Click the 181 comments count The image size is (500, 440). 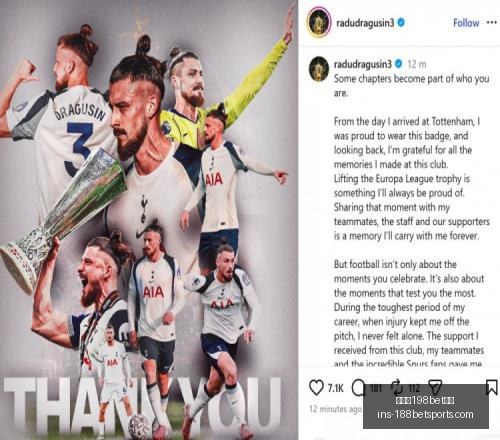[x=376, y=388]
